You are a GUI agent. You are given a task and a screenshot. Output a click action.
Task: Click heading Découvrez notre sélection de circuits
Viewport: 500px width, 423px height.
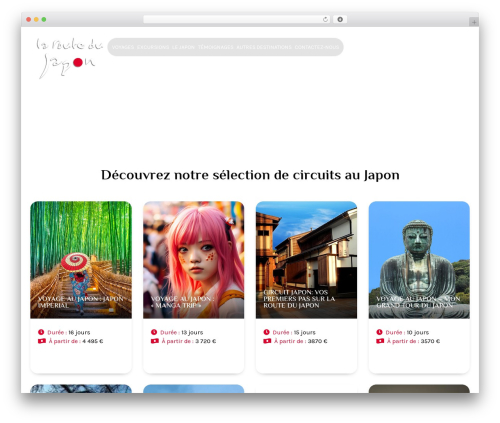(x=250, y=175)
